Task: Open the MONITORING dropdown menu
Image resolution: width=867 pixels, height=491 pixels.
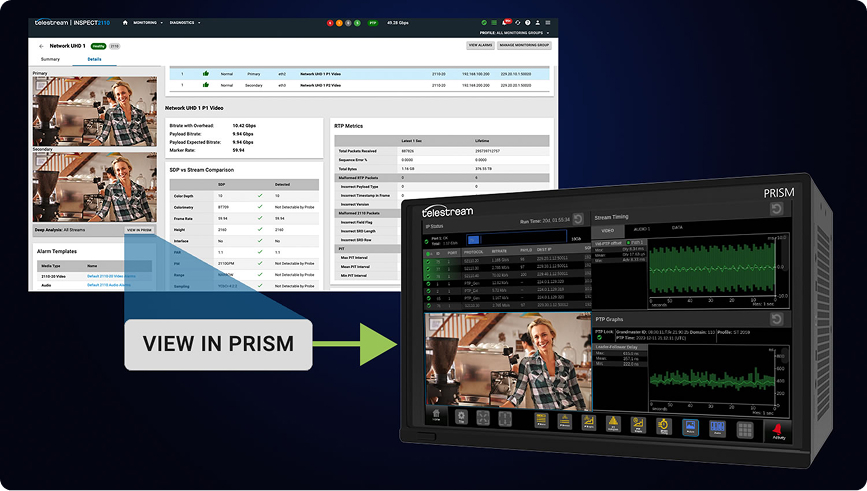Action: [148, 23]
